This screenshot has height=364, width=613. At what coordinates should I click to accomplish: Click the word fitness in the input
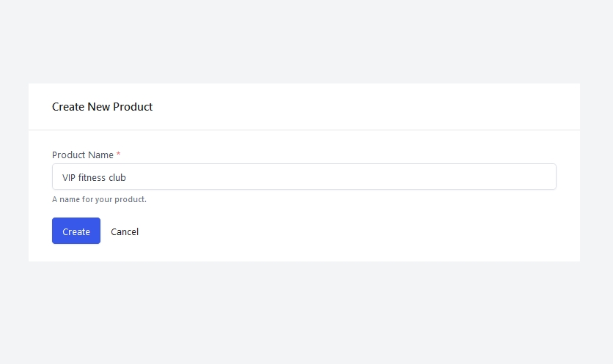click(x=92, y=177)
